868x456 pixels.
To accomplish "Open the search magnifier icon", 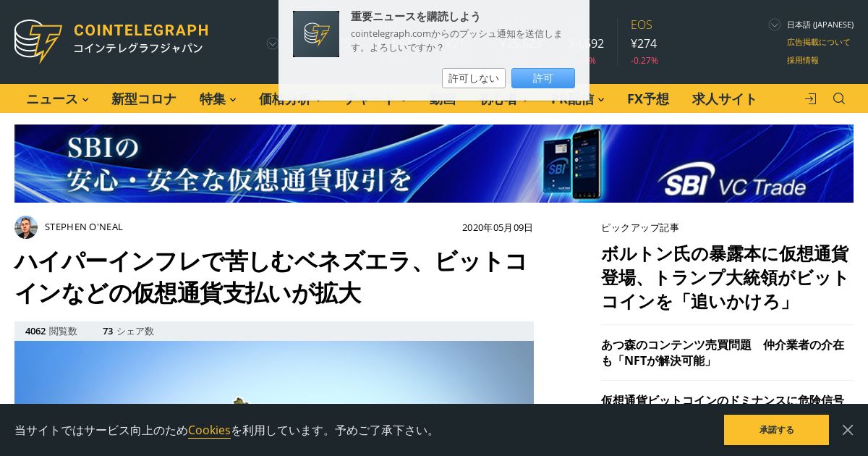I will pos(839,98).
